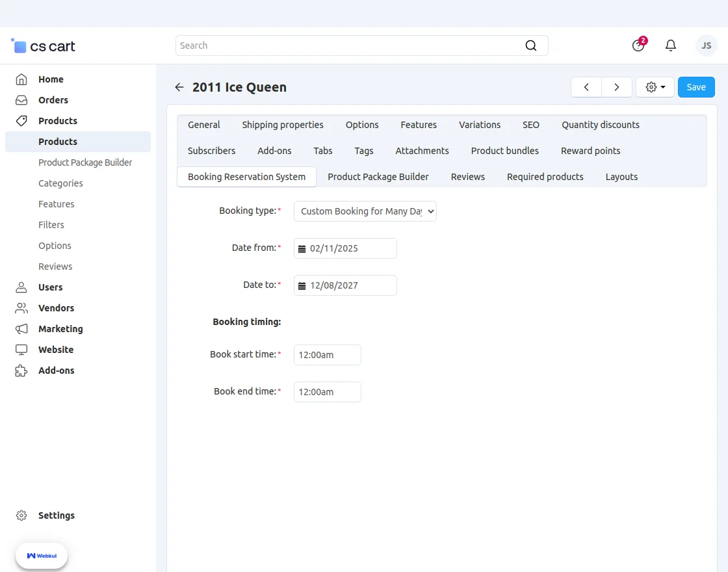Open the Add-ons puzzle icon
The width and height of the screenshot is (728, 572).
coord(21,370)
